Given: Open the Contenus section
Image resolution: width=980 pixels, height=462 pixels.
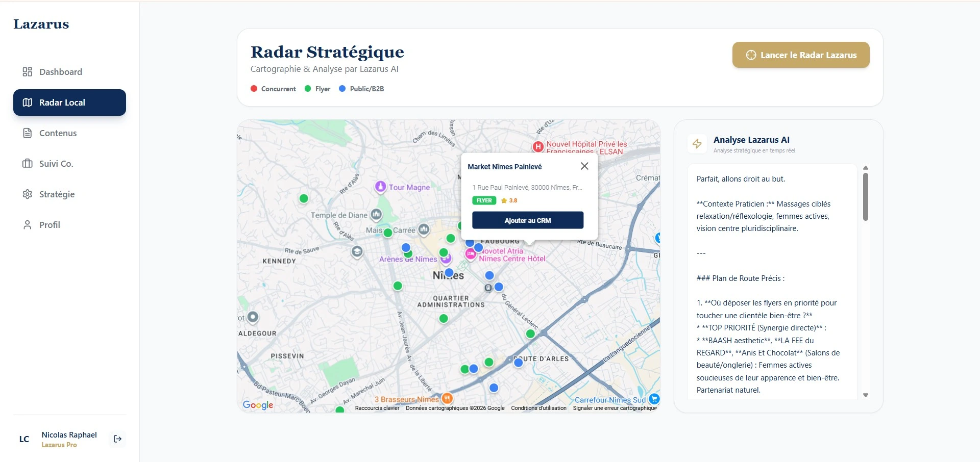Looking at the screenshot, I should [x=69, y=133].
